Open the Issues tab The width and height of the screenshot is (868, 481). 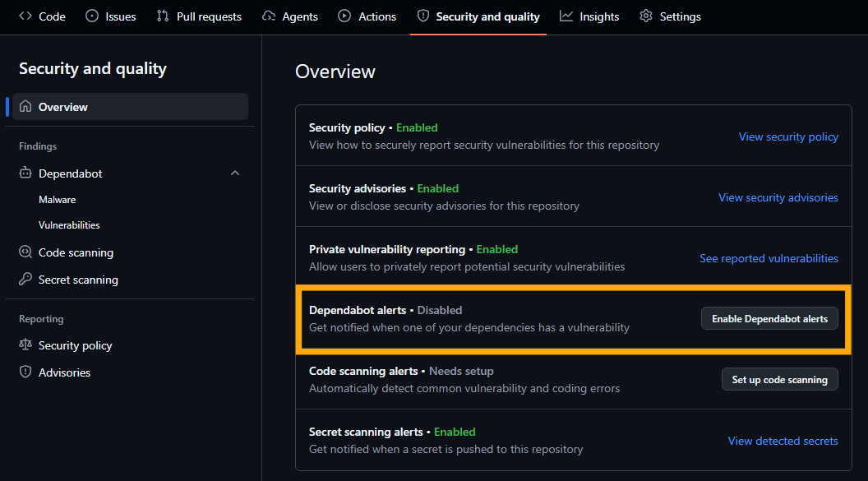111,16
